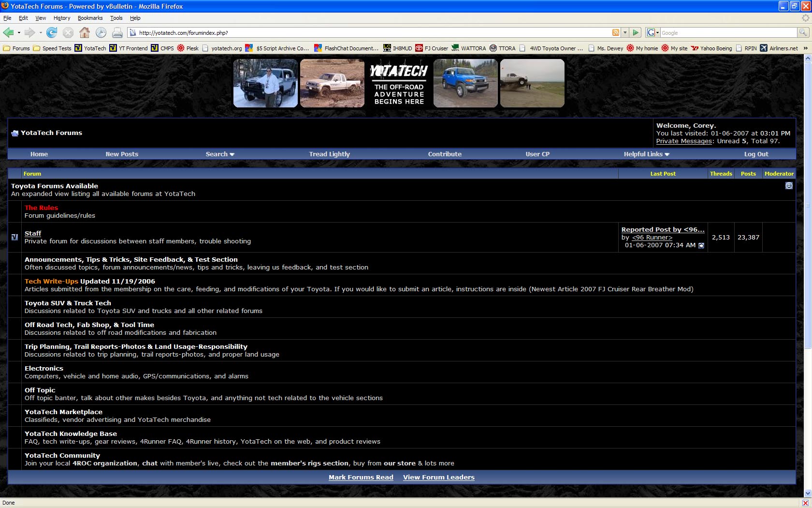Open the Tools menu
812x508 pixels.
click(x=116, y=18)
